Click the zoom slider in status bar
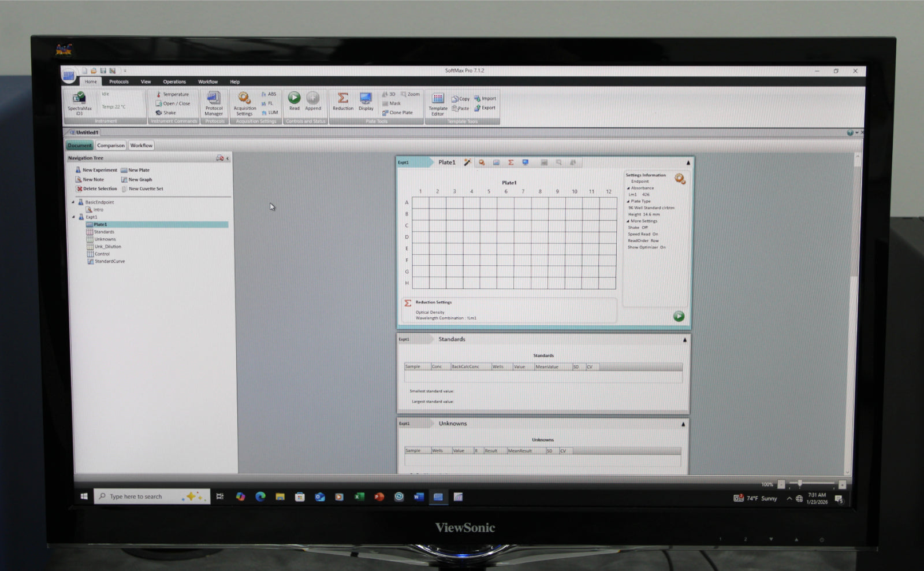 [800, 484]
